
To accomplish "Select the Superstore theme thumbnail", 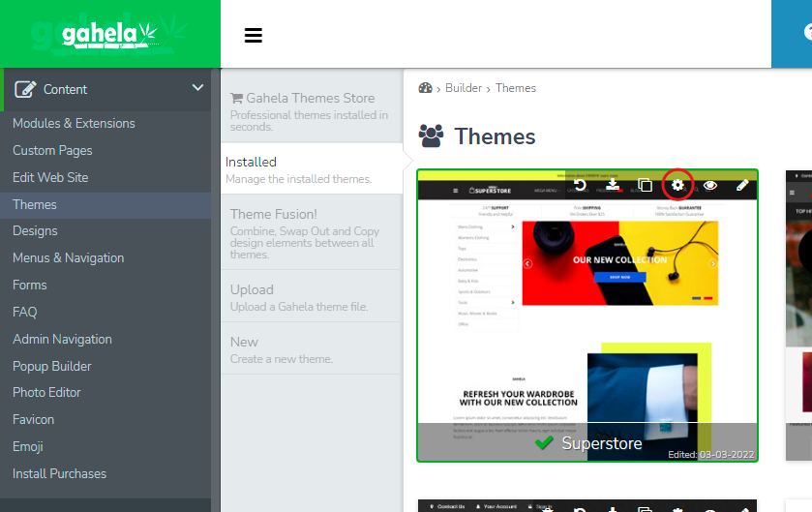I will click(x=587, y=316).
